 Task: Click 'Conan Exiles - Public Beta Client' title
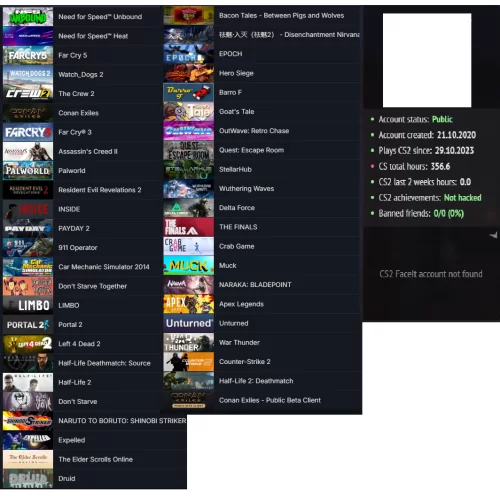[270, 400]
